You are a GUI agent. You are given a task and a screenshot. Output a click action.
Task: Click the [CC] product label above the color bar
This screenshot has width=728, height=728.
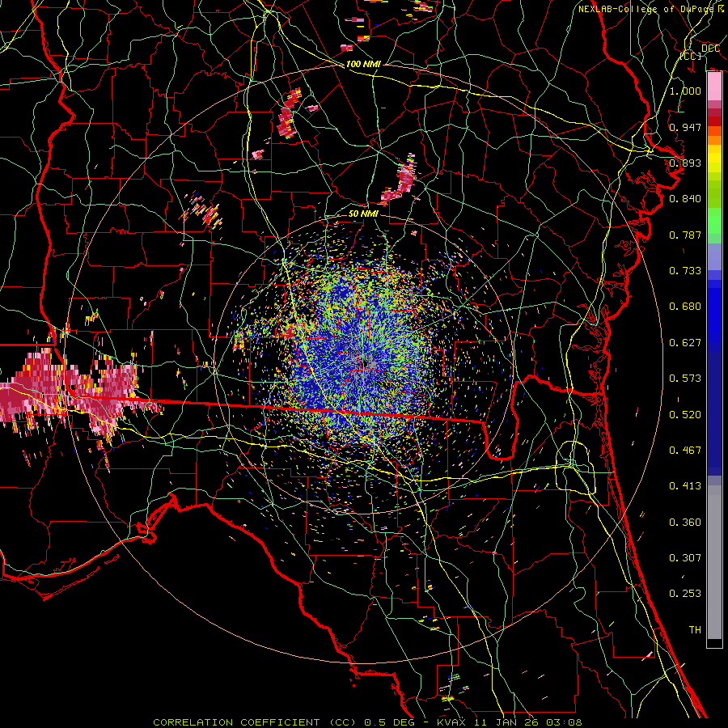691,56
